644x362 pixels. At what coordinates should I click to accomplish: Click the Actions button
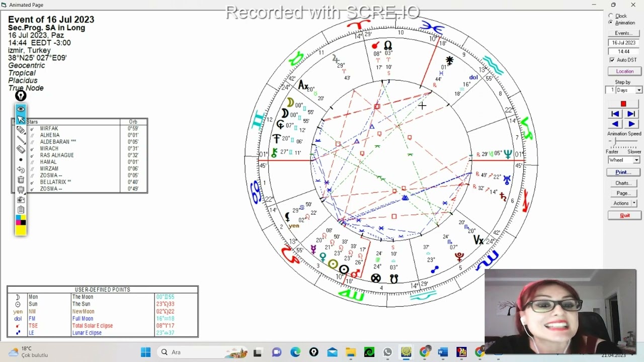pos(620,203)
